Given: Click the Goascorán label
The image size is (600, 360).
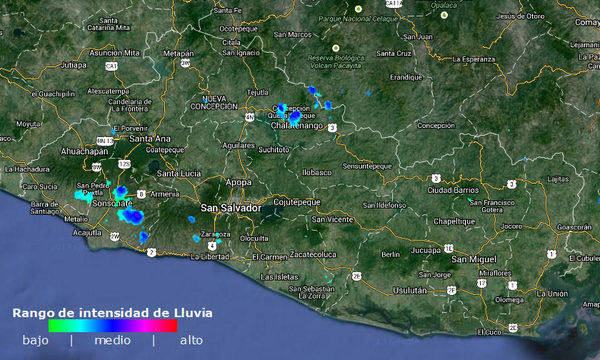Looking at the screenshot, I should pyautogui.click(x=574, y=227).
